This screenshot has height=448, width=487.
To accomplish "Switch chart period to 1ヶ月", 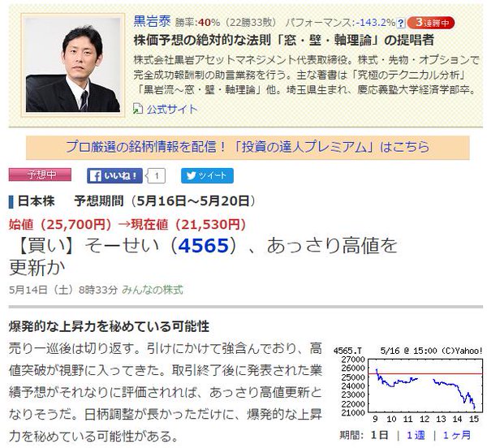I will point(456,435).
